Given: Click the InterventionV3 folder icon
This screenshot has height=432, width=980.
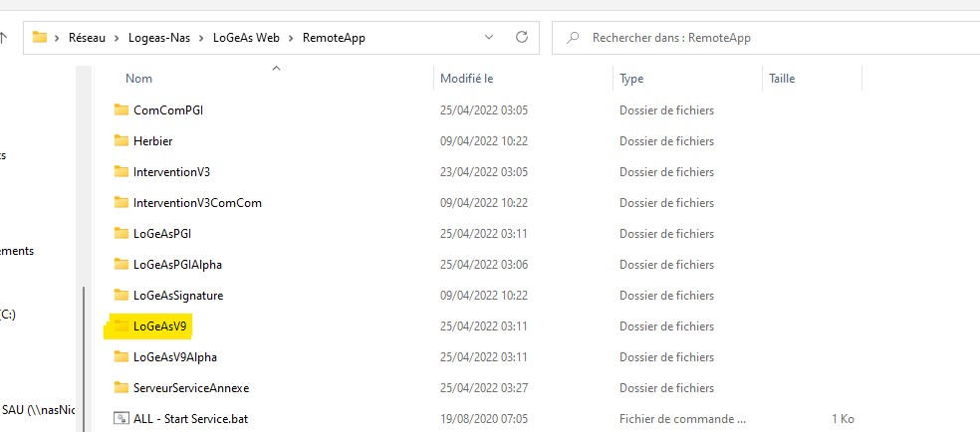Looking at the screenshot, I should 122,171.
